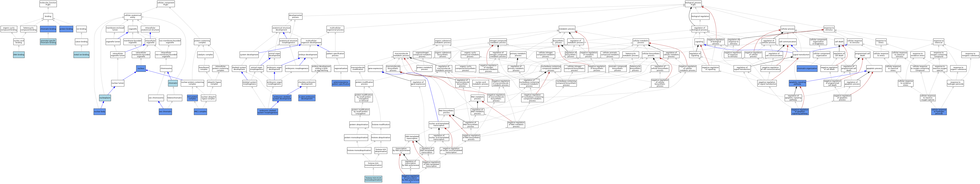Select the 'embryonic skeletal system development' node
The image size is (980, 184).
[x=282, y=98]
